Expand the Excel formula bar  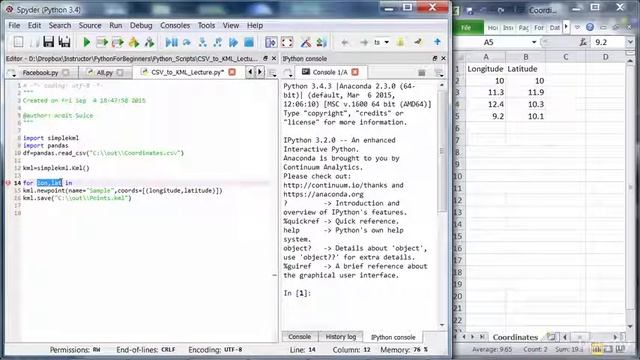click(630, 42)
